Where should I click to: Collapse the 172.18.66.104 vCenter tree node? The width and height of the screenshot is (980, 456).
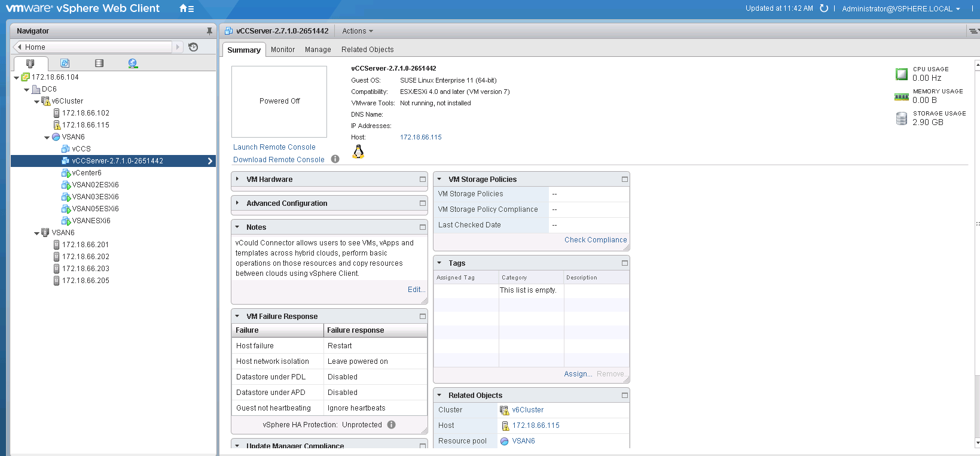pyautogui.click(x=16, y=78)
